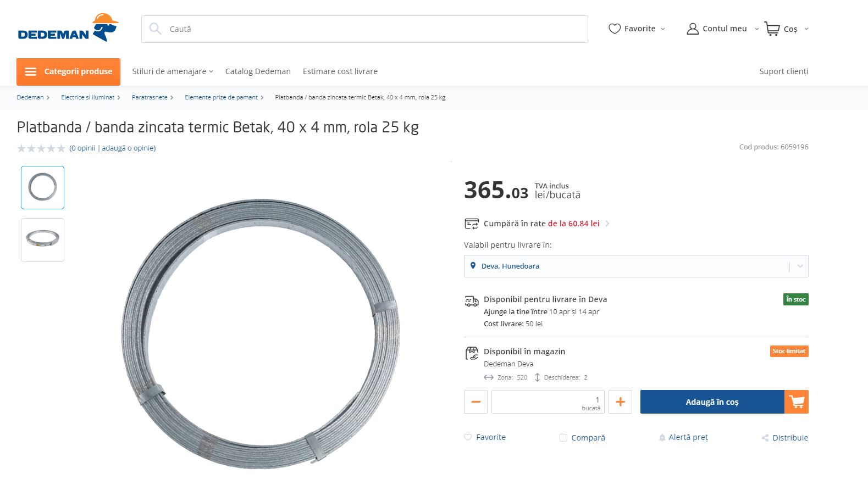Click the product title heading
Image resolution: width=868 pixels, height=496 pixels.
[218, 127]
